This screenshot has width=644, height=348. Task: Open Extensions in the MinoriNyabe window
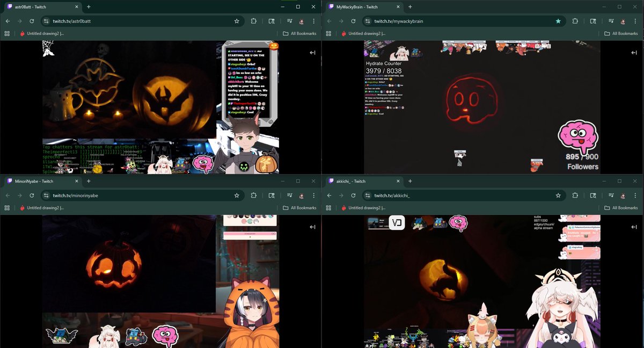coord(253,195)
